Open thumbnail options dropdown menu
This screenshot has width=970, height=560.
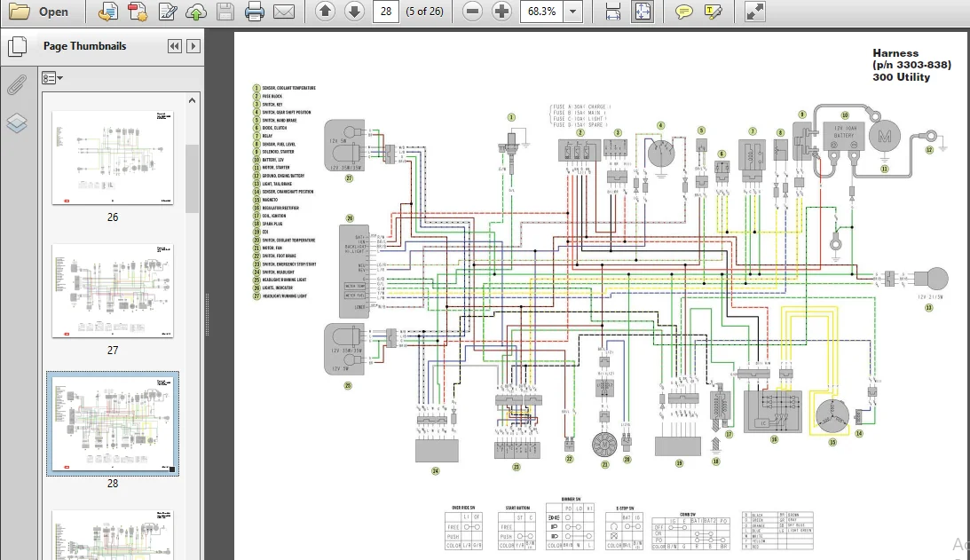tap(52, 78)
